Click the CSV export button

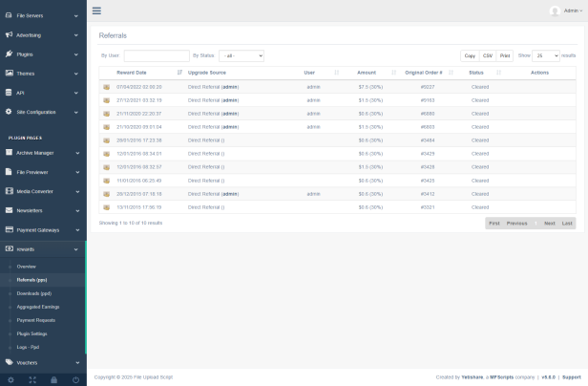(x=487, y=55)
